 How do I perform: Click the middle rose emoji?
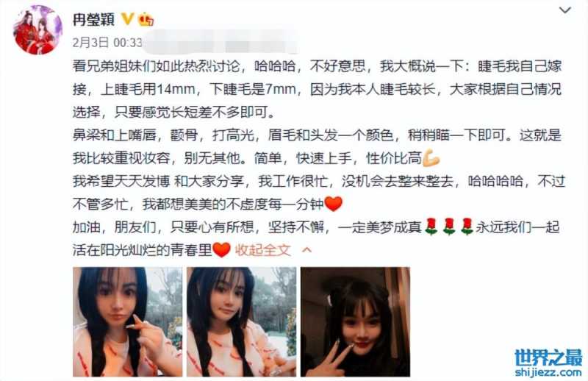click(x=449, y=227)
